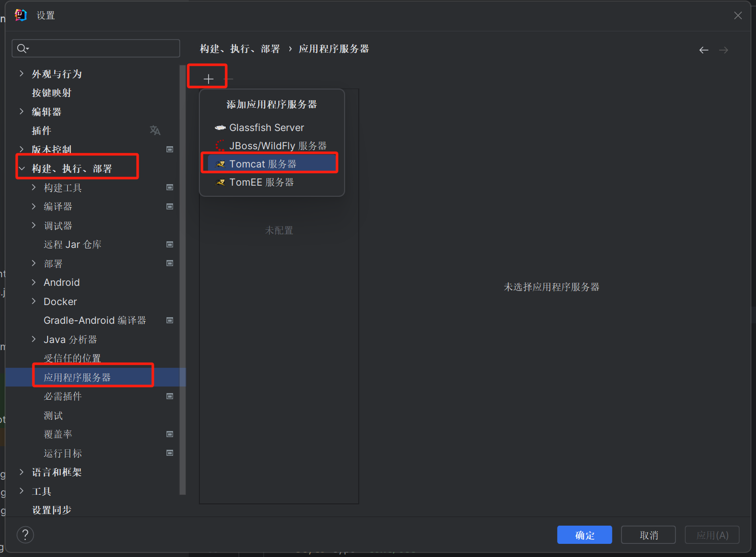Select 远程 Jar 仓库 in the tree
Image resolution: width=756 pixels, height=557 pixels.
click(72, 244)
